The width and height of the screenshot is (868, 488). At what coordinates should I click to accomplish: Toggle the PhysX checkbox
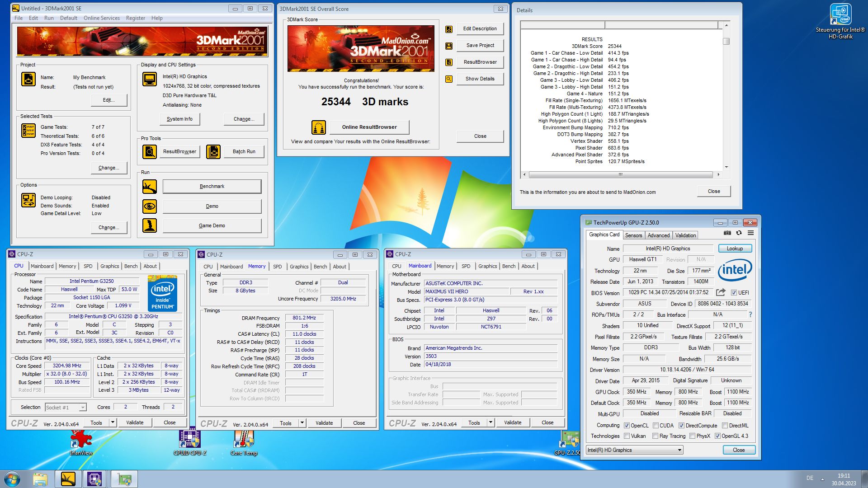692,436
